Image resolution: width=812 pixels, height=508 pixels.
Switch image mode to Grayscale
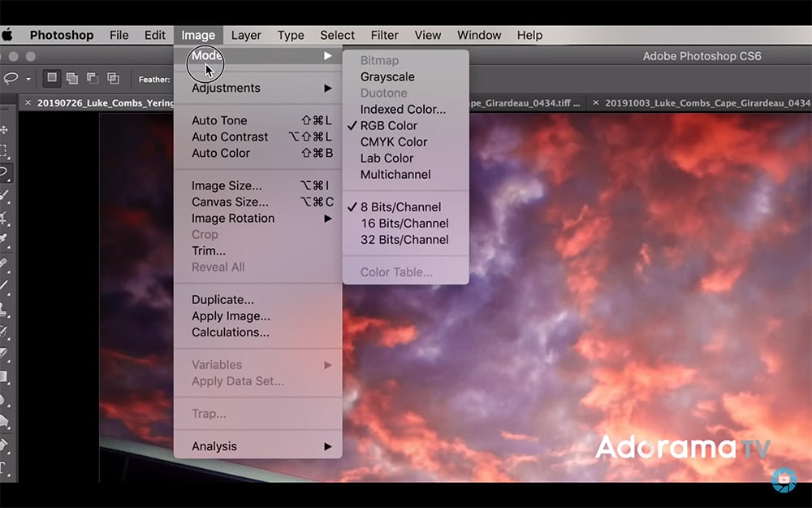387,76
